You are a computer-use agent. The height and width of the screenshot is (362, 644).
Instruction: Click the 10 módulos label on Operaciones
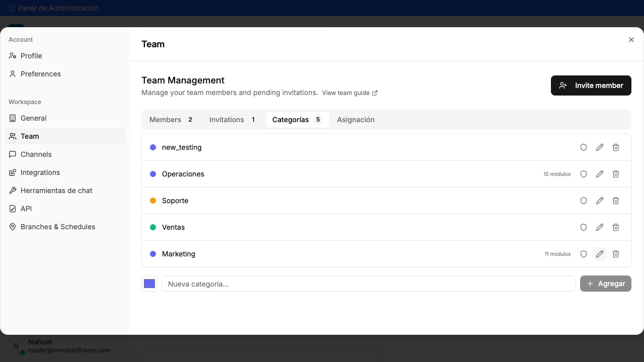[x=557, y=174]
